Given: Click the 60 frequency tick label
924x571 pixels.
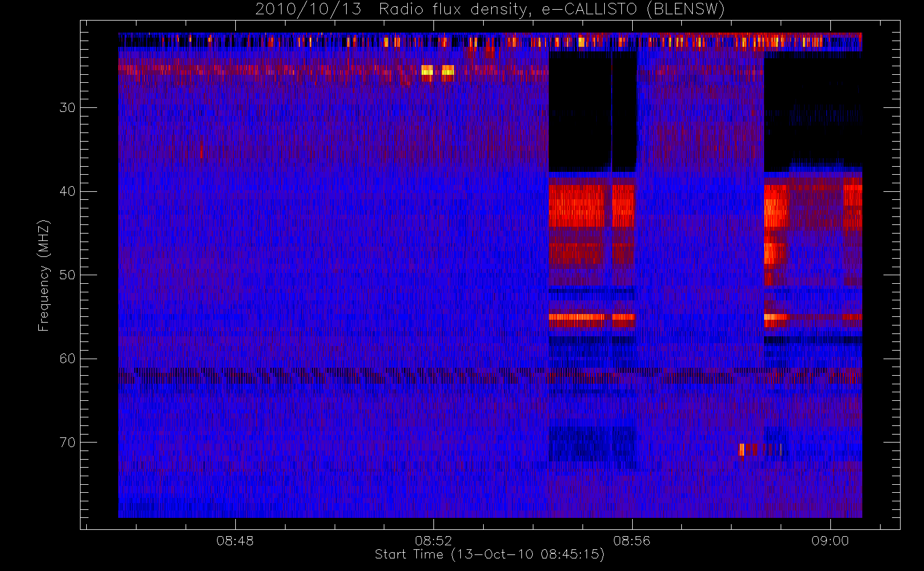Looking at the screenshot, I should (67, 359).
